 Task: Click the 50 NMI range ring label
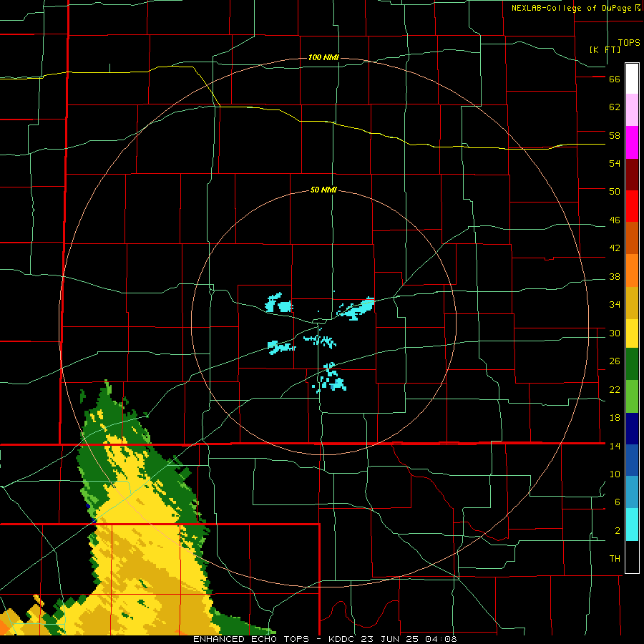(323, 190)
